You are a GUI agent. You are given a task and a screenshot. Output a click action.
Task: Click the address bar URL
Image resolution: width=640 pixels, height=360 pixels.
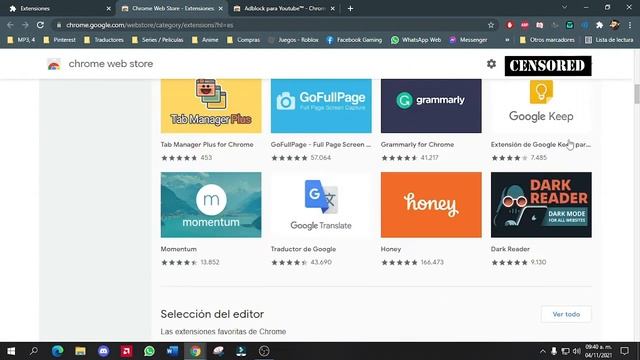pyautogui.click(x=149, y=25)
